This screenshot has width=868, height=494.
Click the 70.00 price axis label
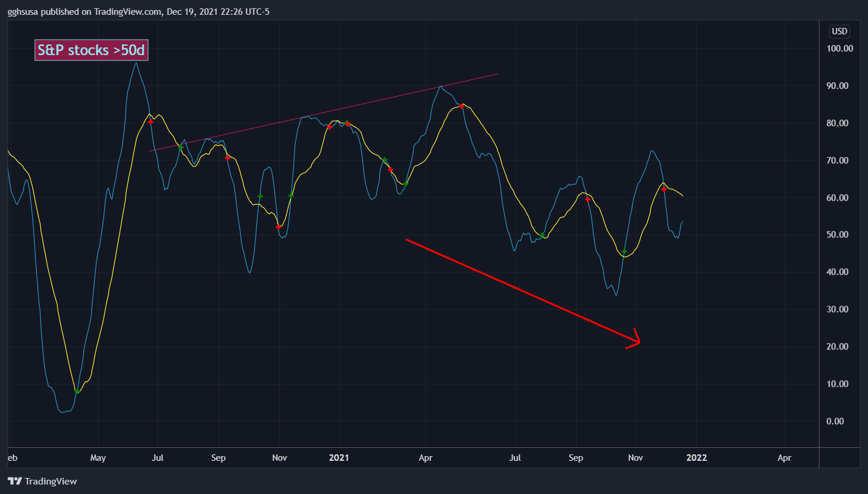pyautogui.click(x=837, y=161)
